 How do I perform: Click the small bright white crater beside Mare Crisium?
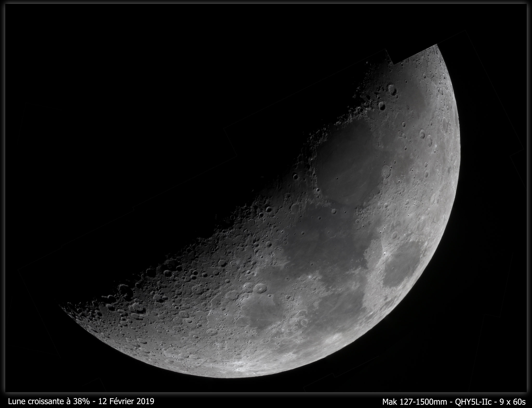tap(385, 253)
